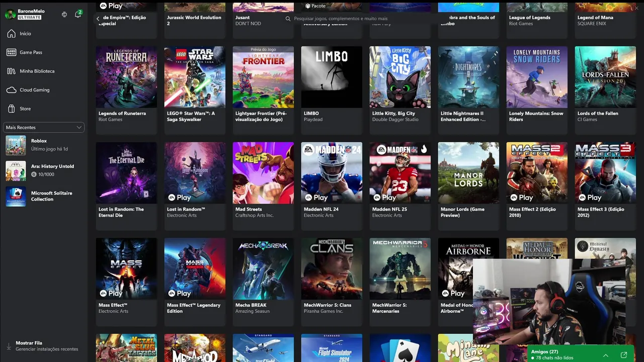This screenshot has width=644, height=362.
Task: Click Jurassic World Evolution 2 title
Action: tap(194, 21)
